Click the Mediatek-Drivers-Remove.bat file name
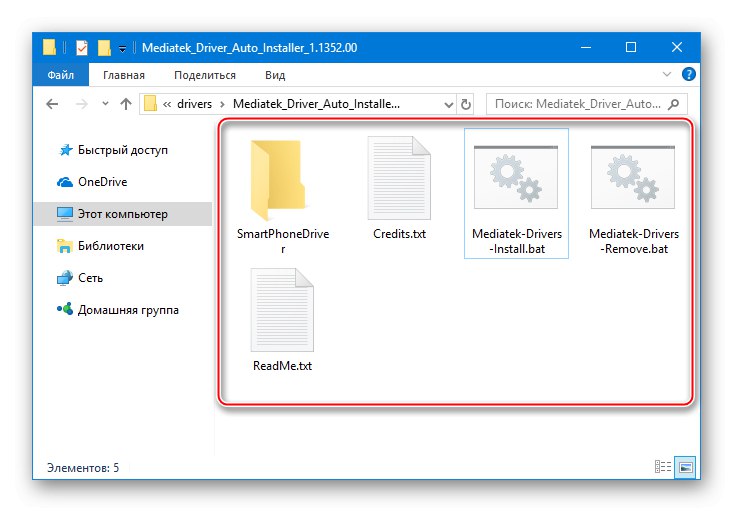This screenshot has width=733, height=512. [x=634, y=241]
